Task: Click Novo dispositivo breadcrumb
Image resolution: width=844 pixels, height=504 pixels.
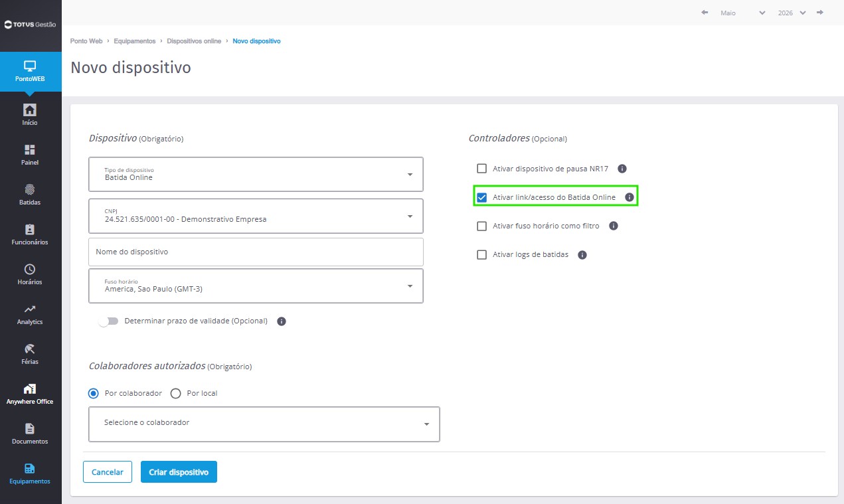Action: tap(256, 41)
